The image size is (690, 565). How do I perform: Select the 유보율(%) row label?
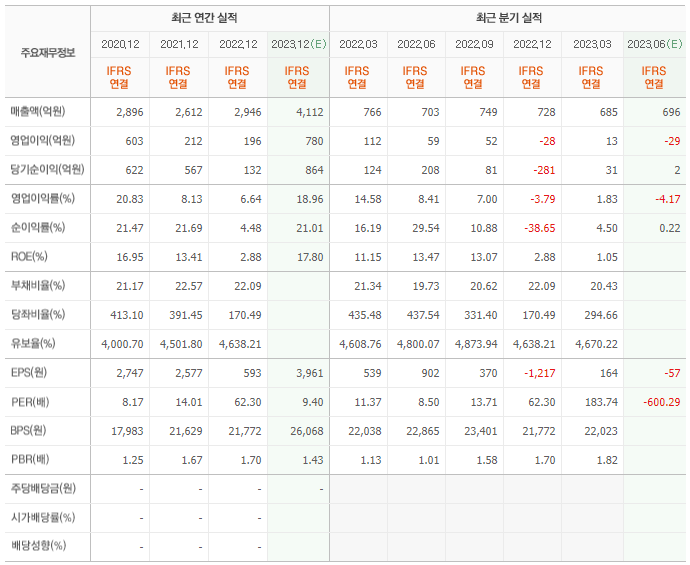click(x=33, y=344)
